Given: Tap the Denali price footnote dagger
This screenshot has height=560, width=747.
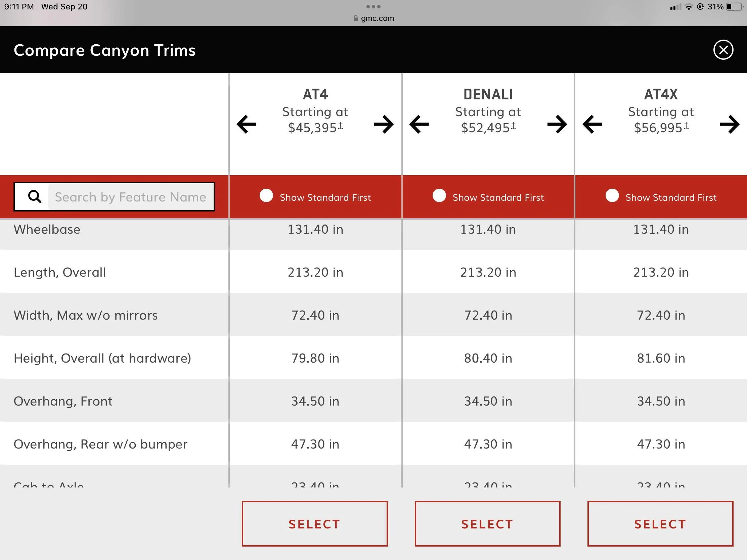Looking at the screenshot, I should click(513, 126).
